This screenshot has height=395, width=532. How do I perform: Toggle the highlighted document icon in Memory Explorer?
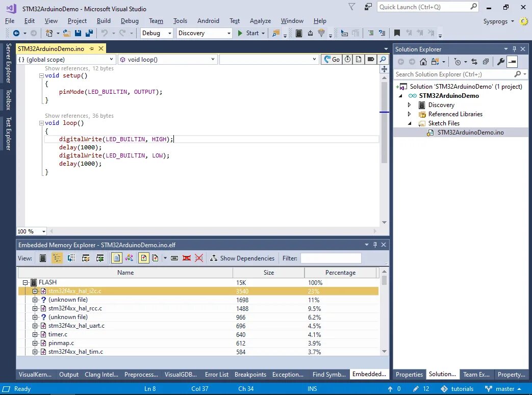(116, 258)
